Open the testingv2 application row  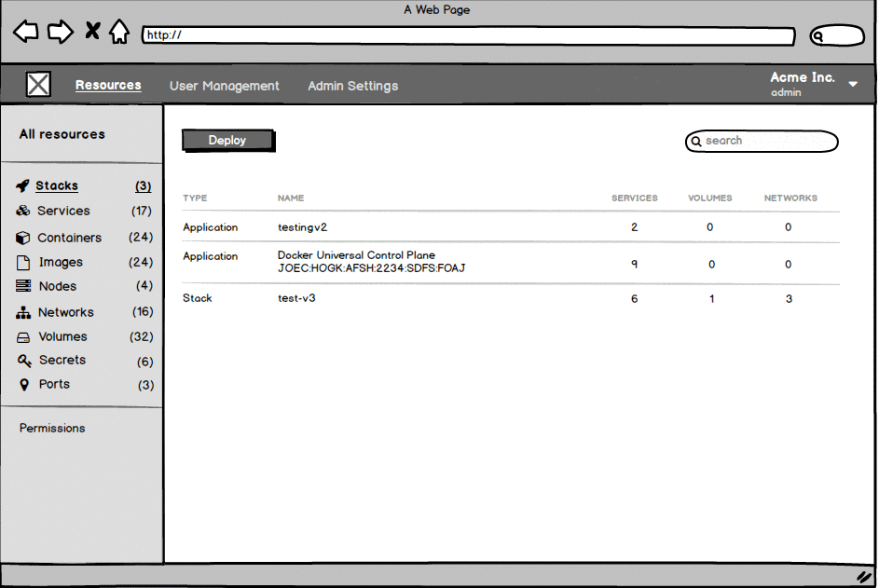[511, 227]
